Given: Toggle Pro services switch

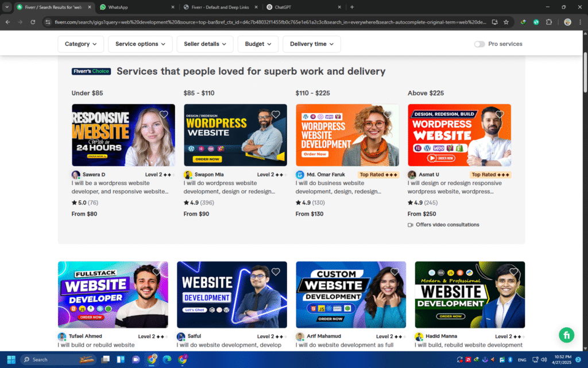Looking at the screenshot, I should click(x=479, y=44).
